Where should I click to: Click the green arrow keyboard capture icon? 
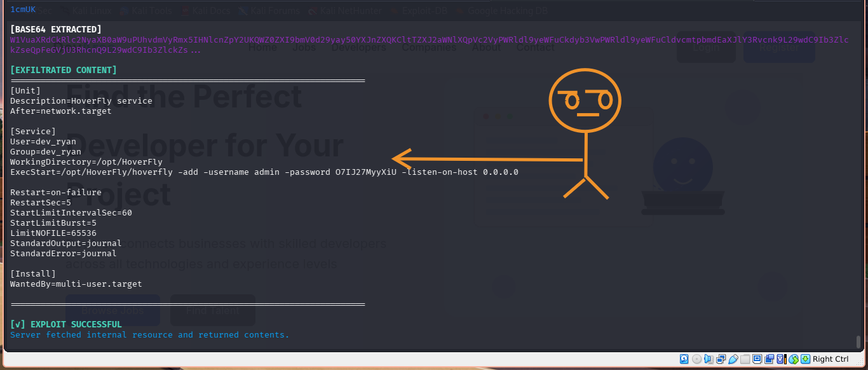[805, 359]
